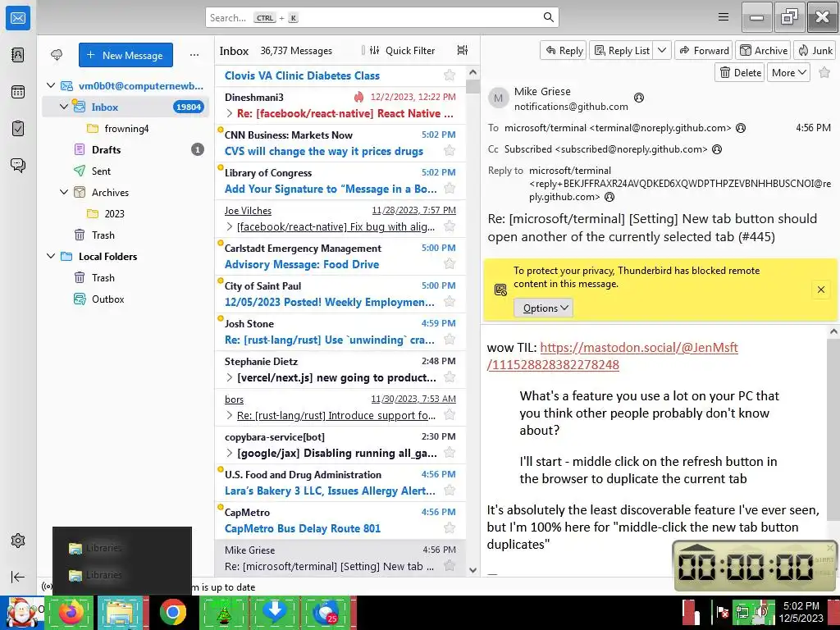840x630 pixels.
Task: Star the Library of Congress message
Action: click(450, 188)
